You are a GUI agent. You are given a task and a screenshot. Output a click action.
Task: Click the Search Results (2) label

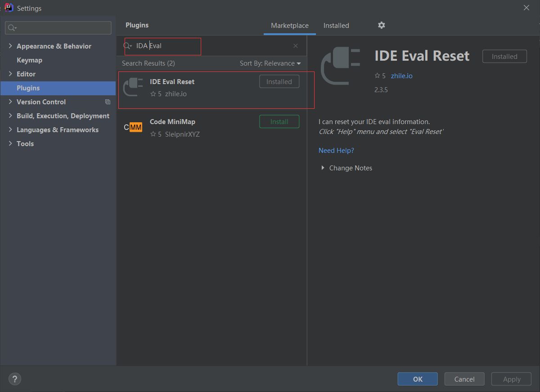pos(148,63)
